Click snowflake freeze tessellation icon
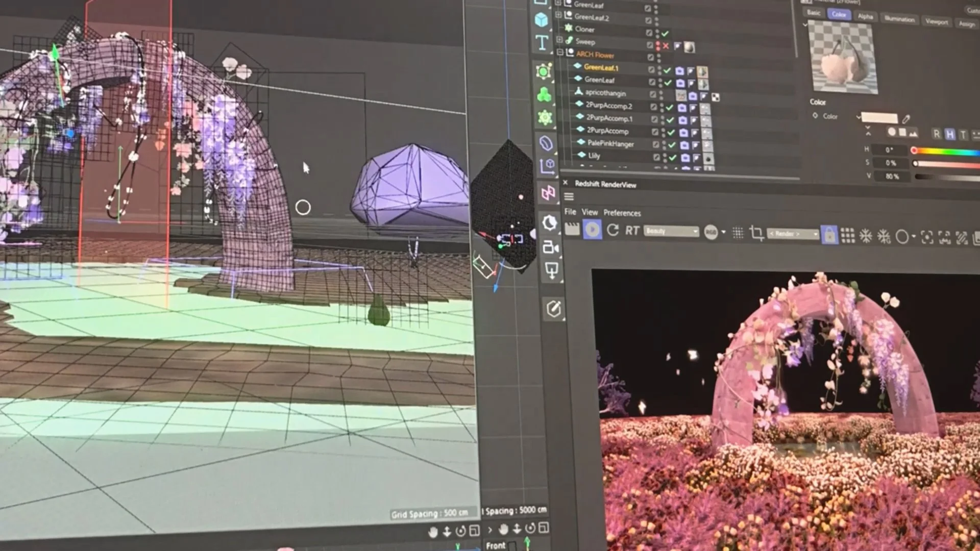 [x=866, y=236]
